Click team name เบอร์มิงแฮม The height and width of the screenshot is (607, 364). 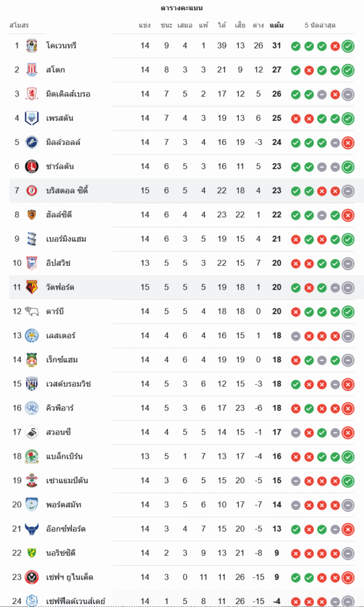pyautogui.click(x=66, y=239)
